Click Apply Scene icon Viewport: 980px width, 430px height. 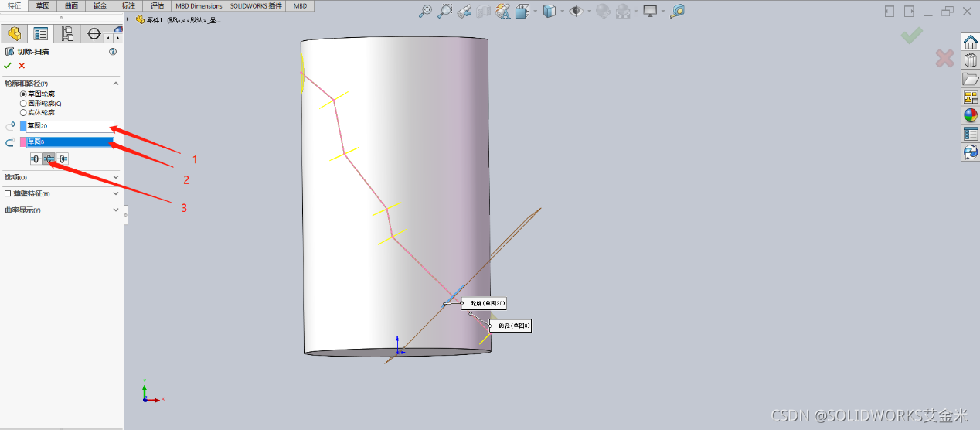(622, 11)
